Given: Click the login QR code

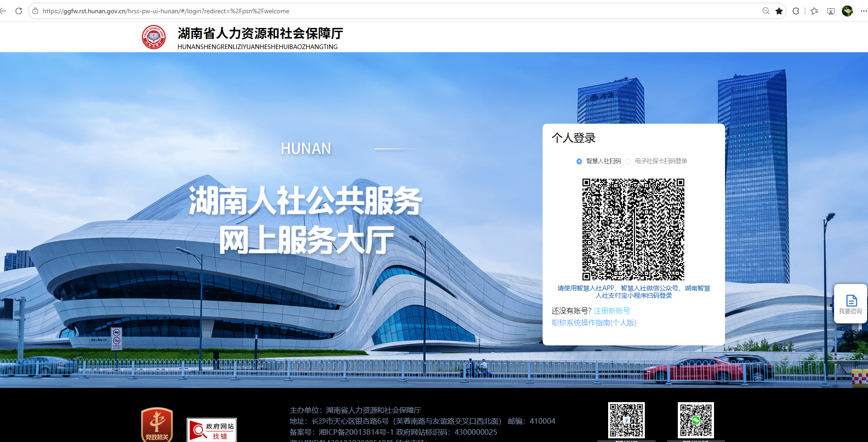Looking at the screenshot, I should 633,229.
